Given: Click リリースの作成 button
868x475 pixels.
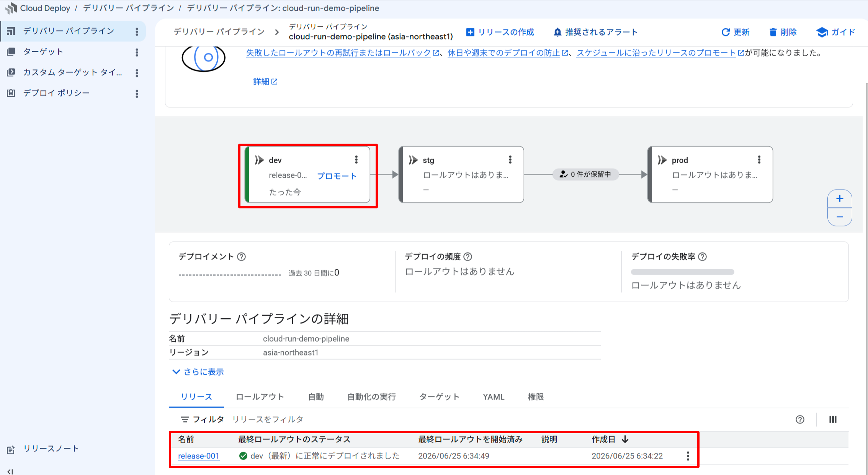Looking at the screenshot, I should (500, 32).
